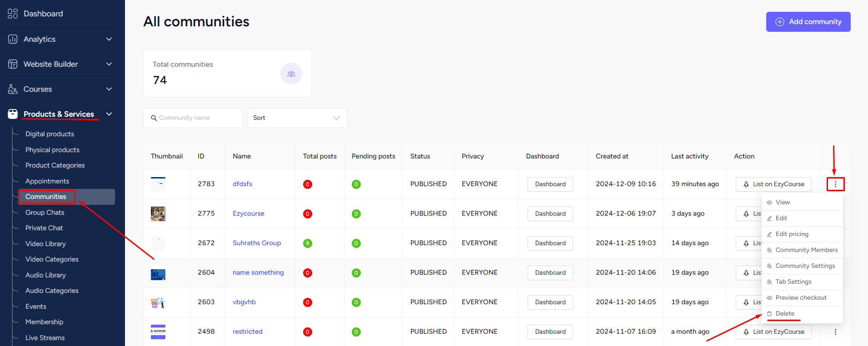Open the vbgvhb community link
The height and width of the screenshot is (346, 868).
[x=244, y=302]
